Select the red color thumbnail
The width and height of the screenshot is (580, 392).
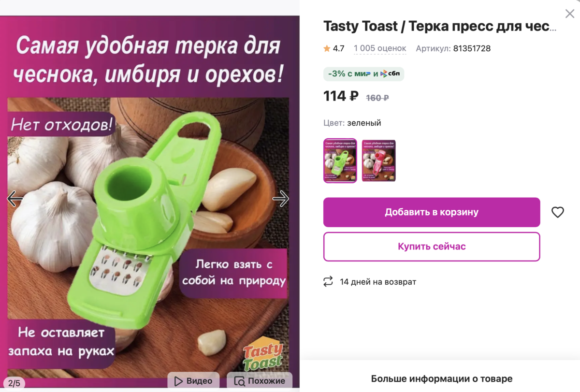coord(379,160)
